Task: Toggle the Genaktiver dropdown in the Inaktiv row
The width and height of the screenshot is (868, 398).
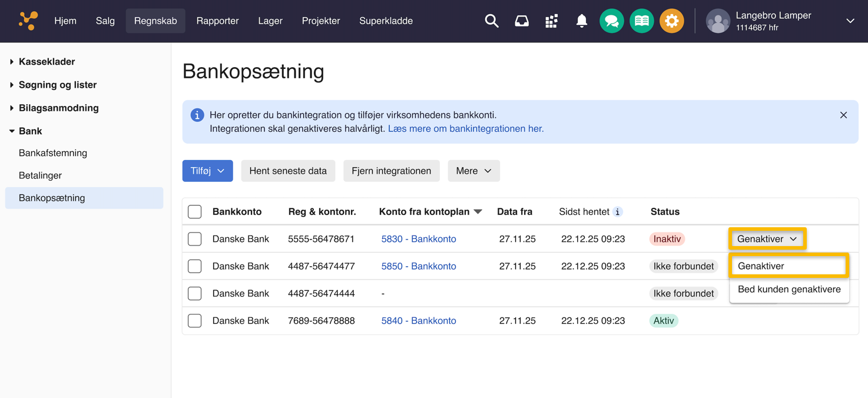Action: 767,239
